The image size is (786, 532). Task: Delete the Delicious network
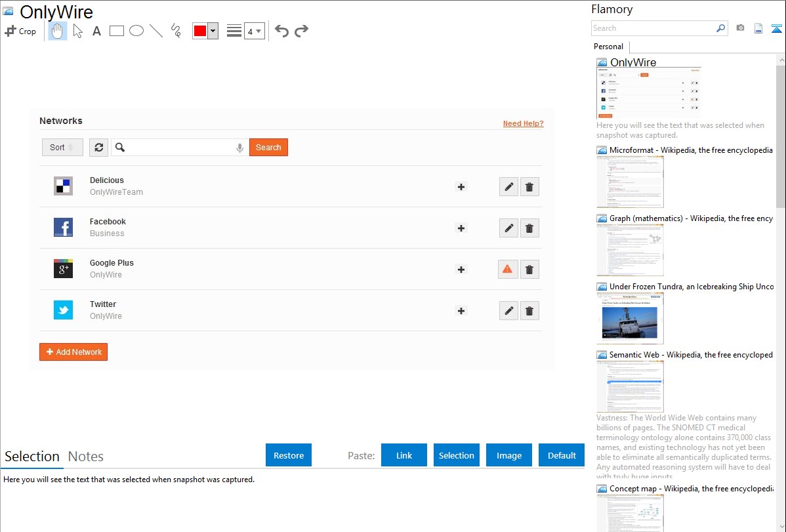529,187
